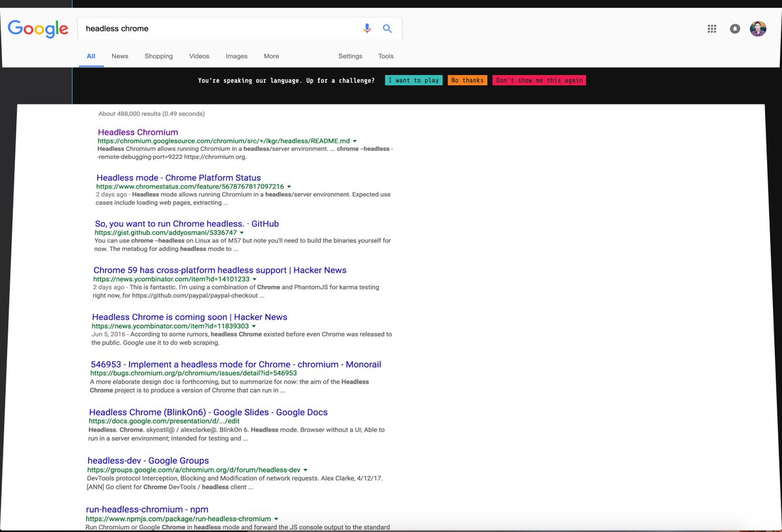Open 546953 Monorail headless mode result
Screen dimensions: 782x532
point(236,365)
